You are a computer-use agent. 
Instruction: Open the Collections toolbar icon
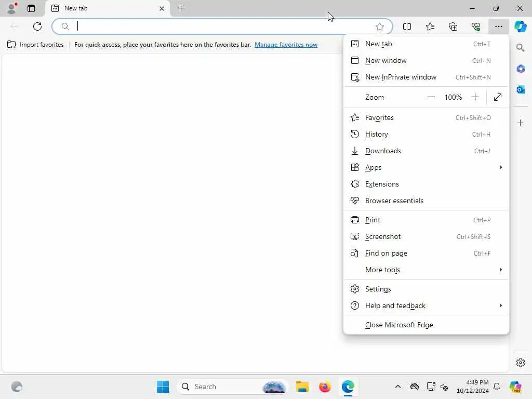453,26
